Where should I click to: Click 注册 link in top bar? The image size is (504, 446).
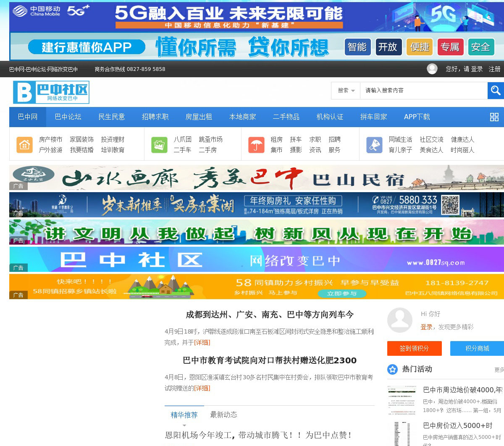point(495,69)
